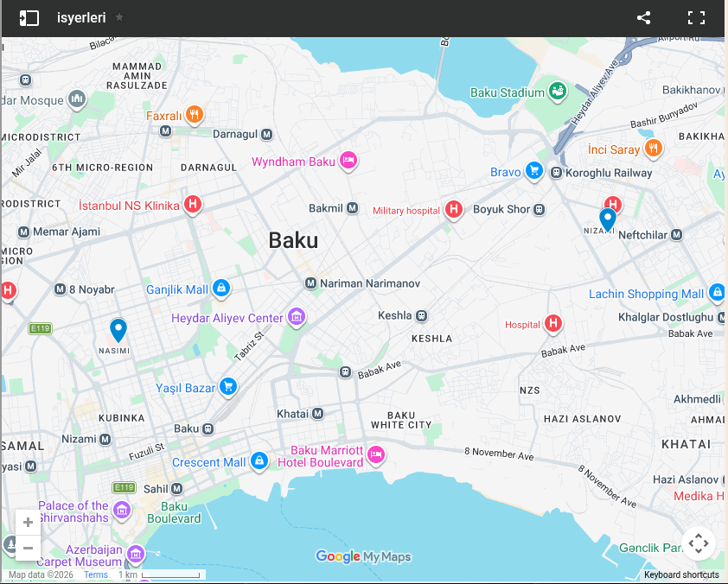This screenshot has width=728, height=584.
Task: Click the blue pin in Nasimi
Action: [x=118, y=330]
